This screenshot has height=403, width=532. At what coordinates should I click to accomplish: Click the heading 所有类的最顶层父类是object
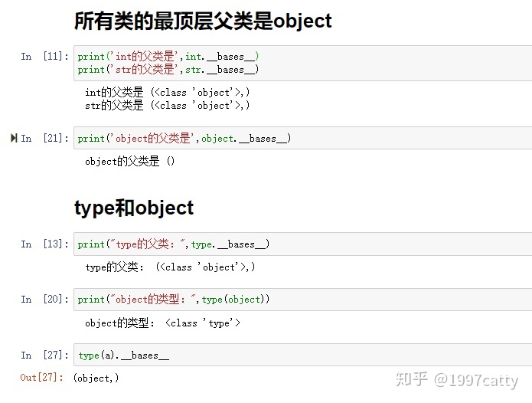(x=203, y=21)
